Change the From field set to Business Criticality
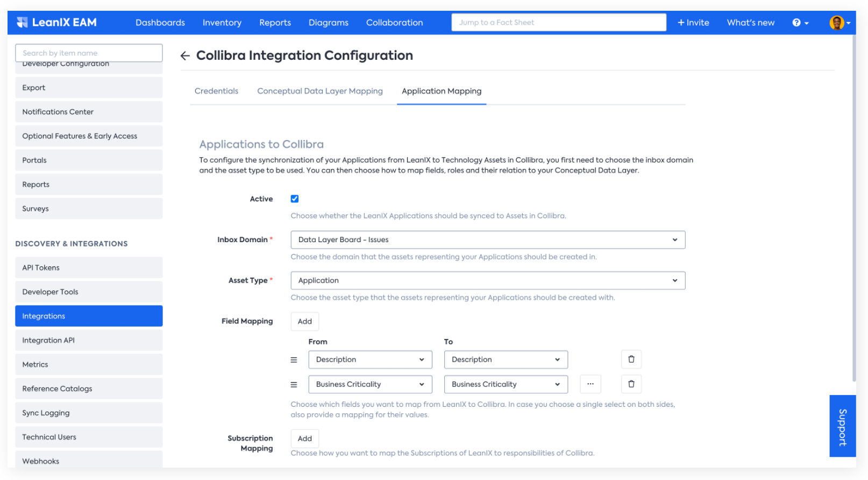Viewport: 868px width, 480px height. point(370,384)
